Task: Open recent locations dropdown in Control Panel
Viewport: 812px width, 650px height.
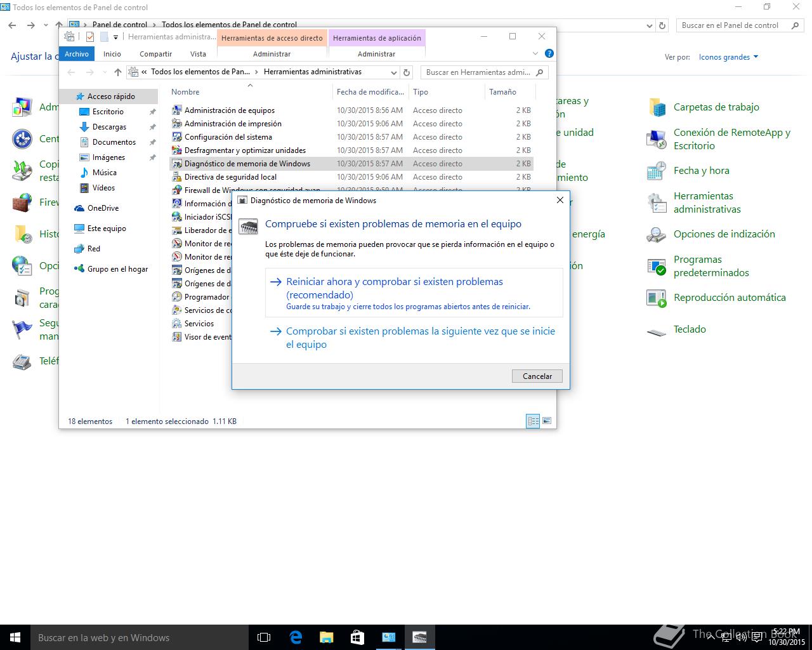Action: coord(46,25)
